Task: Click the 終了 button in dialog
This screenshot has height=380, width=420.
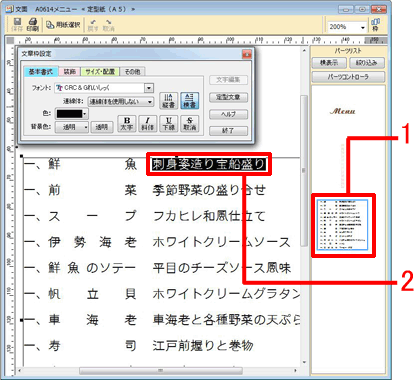Action: 228,131
